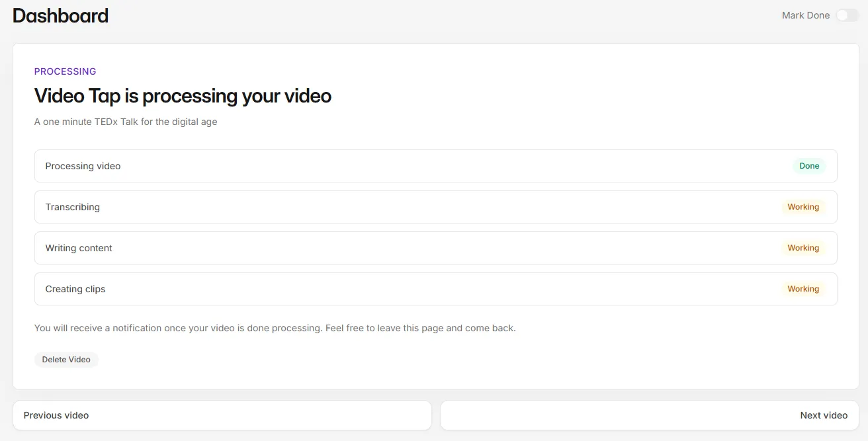Click the Processing video row
Viewport: 868px width, 441px height.
click(436, 166)
